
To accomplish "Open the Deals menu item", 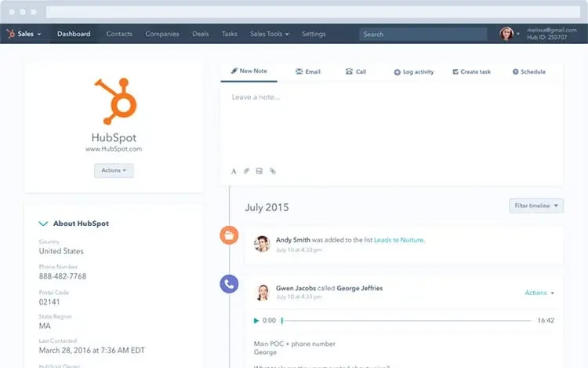I will point(200,34).
